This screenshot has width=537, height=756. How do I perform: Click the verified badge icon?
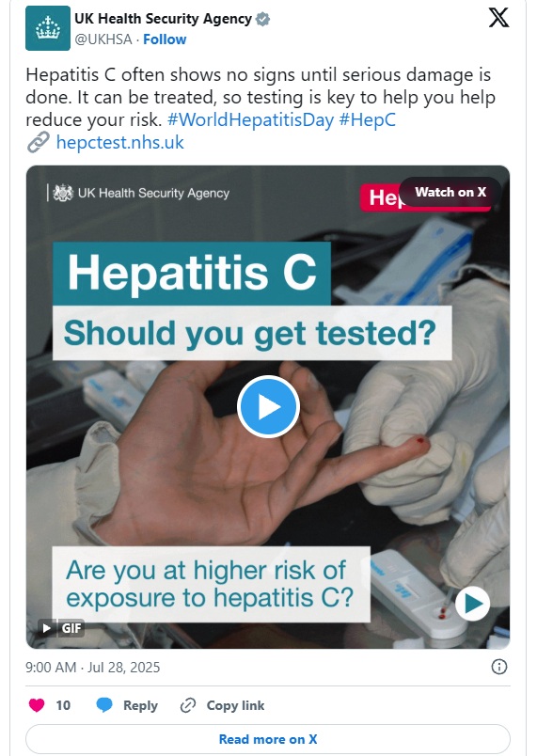pos(263,20)
